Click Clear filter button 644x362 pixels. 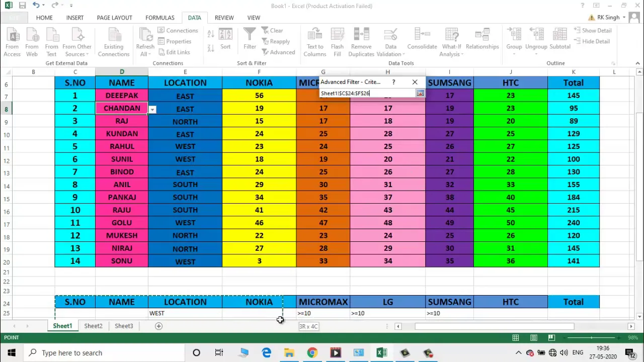click(272, 31)
